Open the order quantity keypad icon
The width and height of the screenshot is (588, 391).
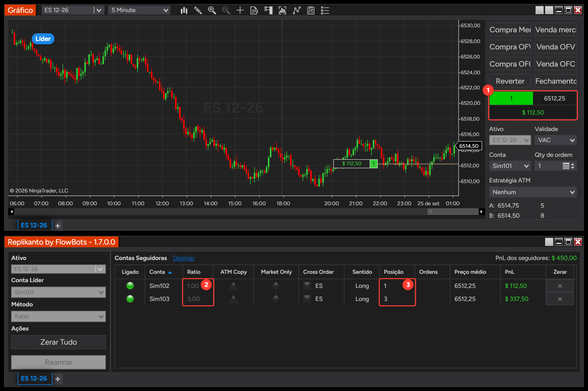pos(566,166)
